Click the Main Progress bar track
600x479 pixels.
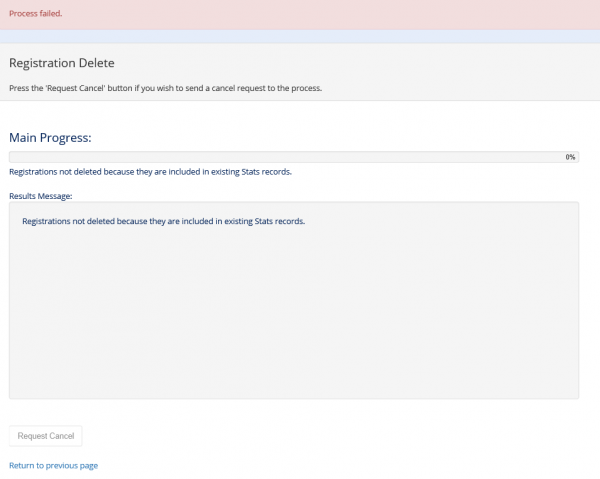point(294,157)
